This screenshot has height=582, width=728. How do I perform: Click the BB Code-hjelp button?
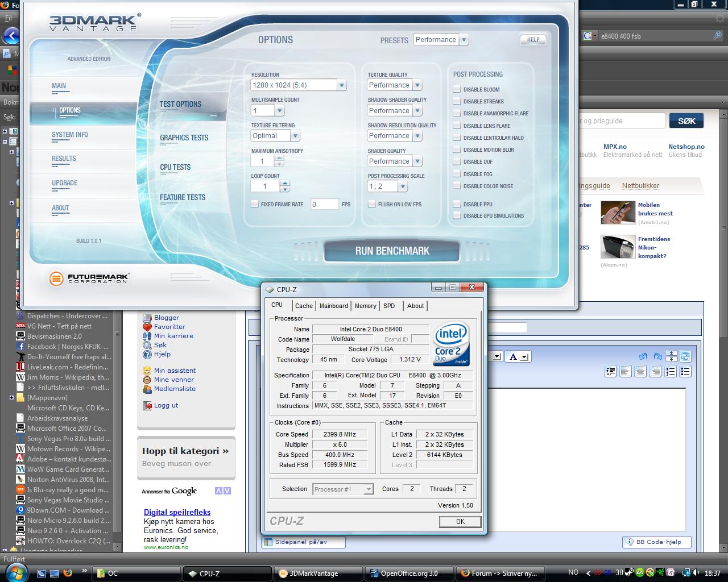point(656,542)
